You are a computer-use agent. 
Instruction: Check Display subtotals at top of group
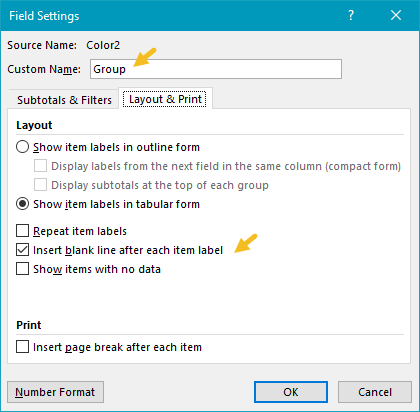(x=40, y=185)
